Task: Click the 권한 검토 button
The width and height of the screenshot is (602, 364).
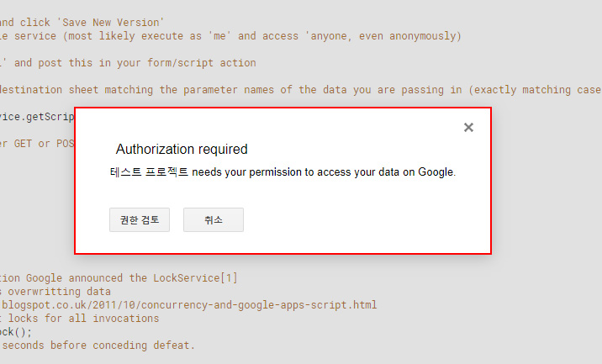Action: tap(140, 220)
